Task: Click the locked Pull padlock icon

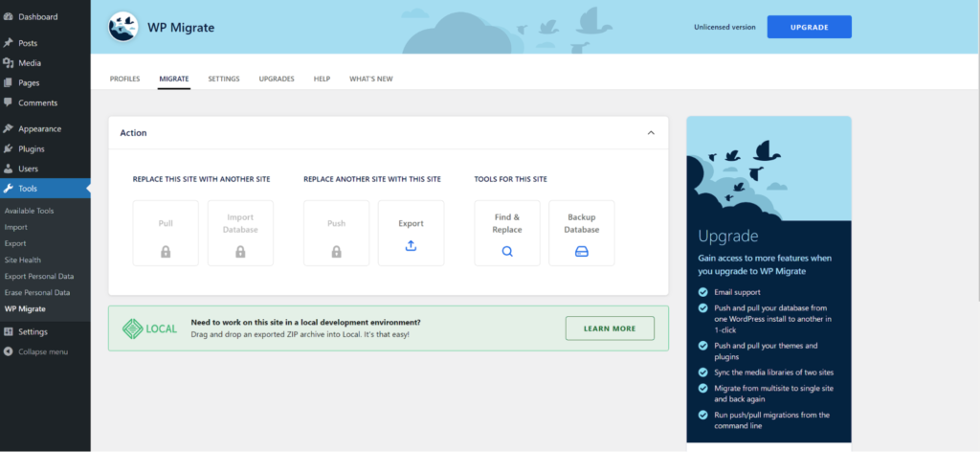Action: 166,252
